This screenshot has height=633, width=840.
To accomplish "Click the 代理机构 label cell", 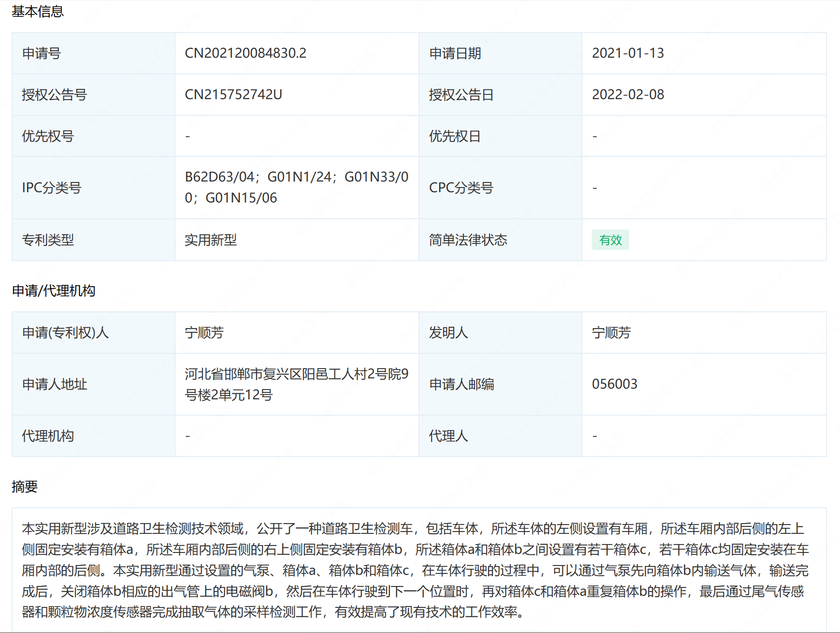I will tap(94, 436).
